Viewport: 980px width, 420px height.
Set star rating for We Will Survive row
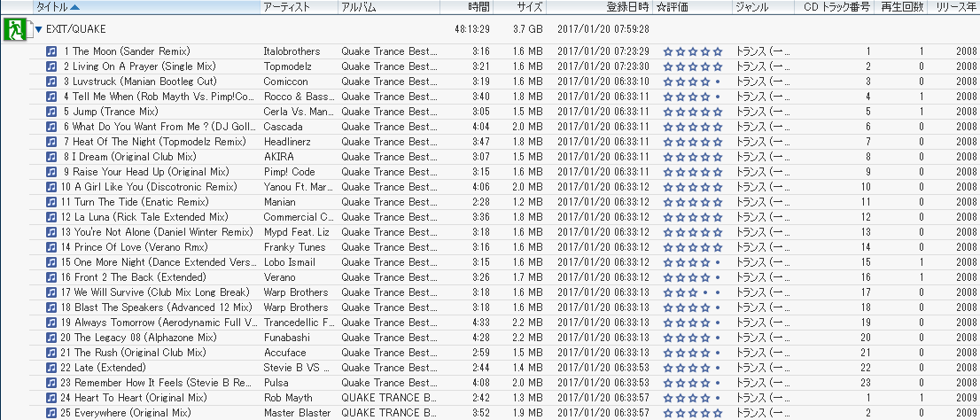coord(693,292)
